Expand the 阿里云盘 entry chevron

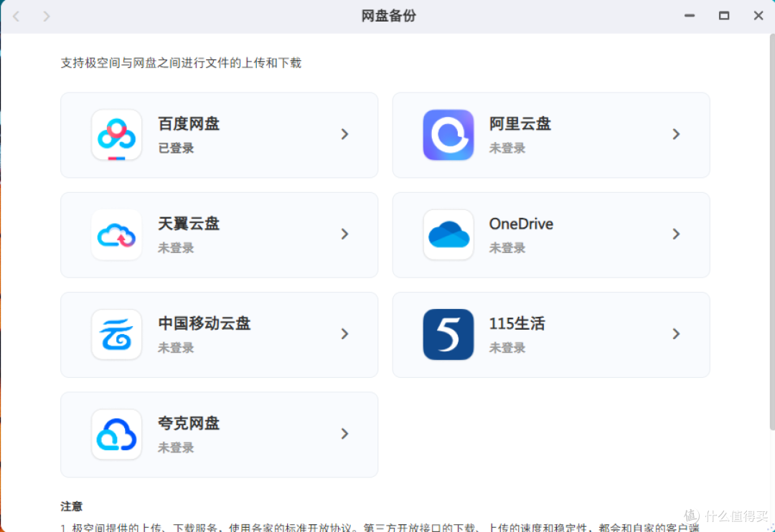click(x=676, y=134)
